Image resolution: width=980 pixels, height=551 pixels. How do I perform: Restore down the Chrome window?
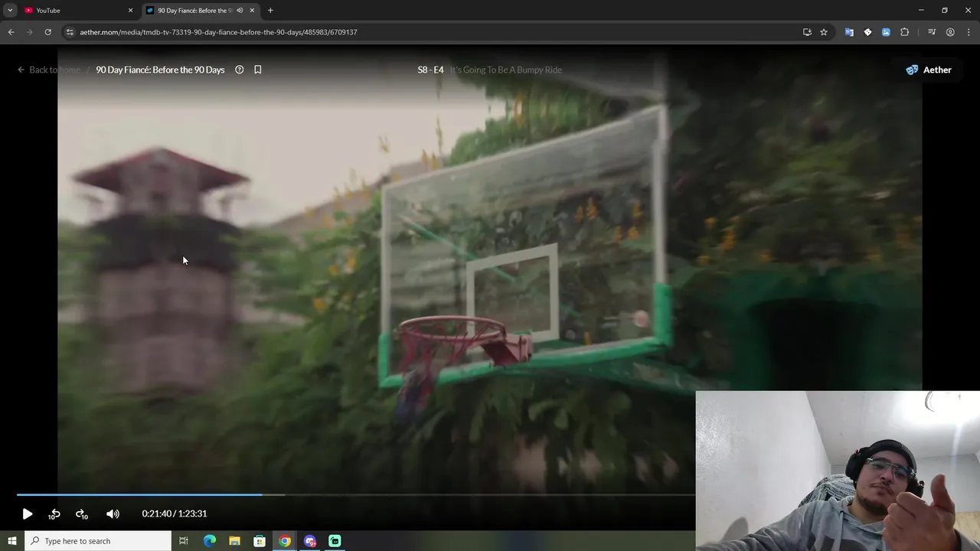coord(945,10)
